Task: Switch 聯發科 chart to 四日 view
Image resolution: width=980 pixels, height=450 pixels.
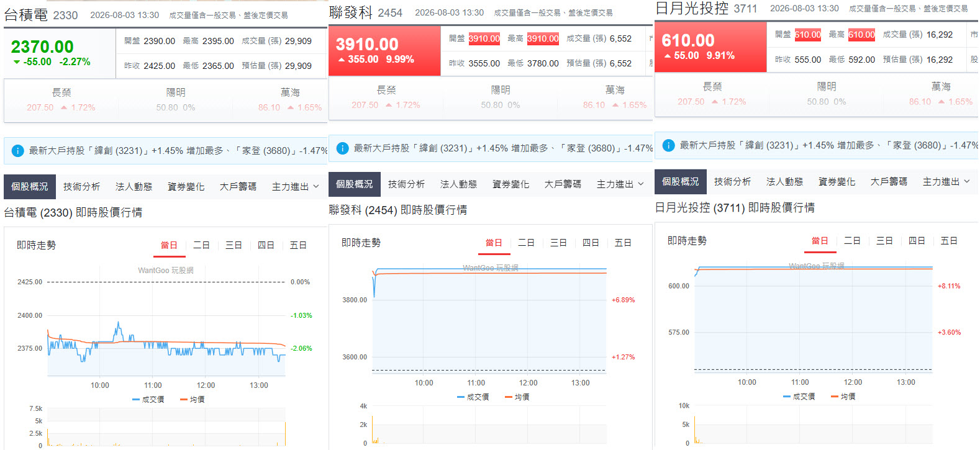Action: [x=591, y=243]
